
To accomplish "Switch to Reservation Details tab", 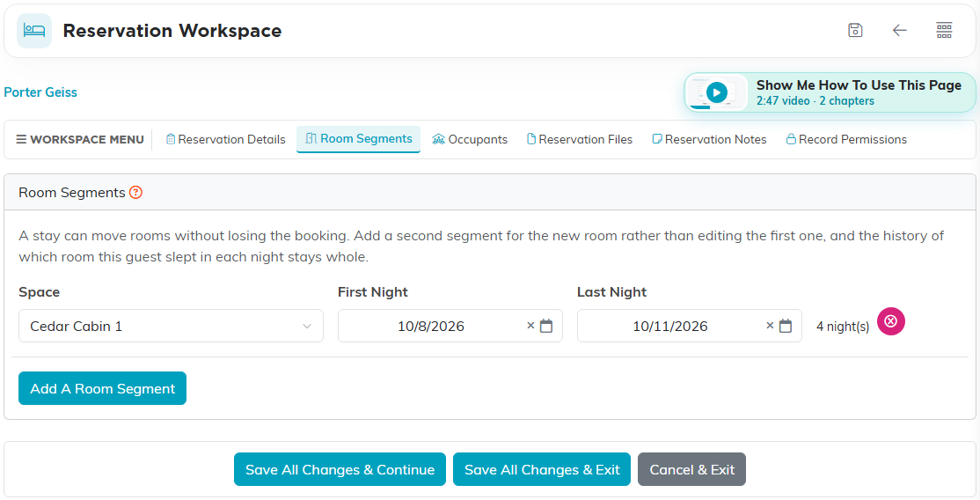I will (x=225, y=140).
